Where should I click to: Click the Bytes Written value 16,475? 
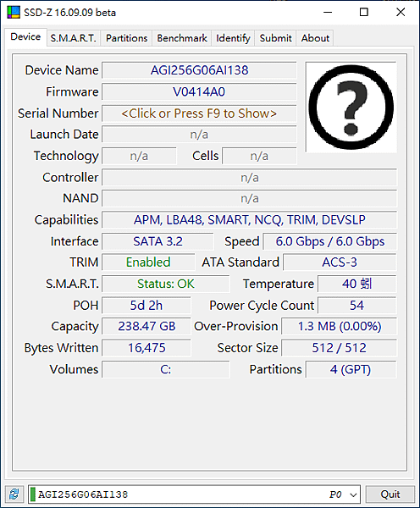[x=146, y=348]
